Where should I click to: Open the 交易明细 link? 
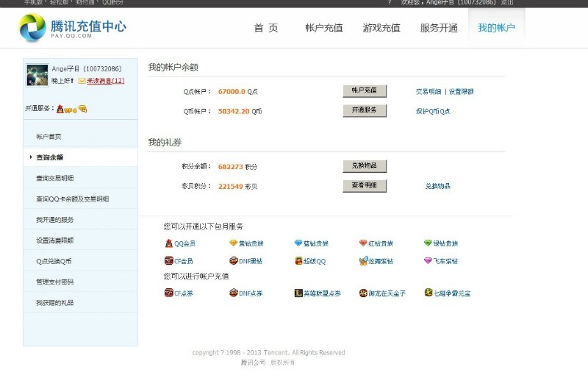[429, 91]
